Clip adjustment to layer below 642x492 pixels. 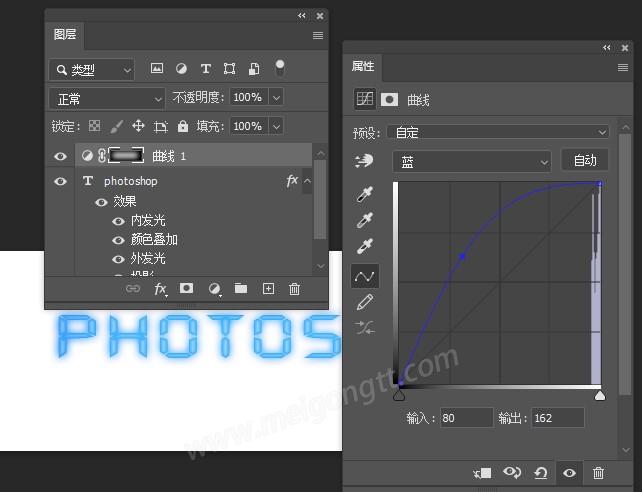point(482,473)
